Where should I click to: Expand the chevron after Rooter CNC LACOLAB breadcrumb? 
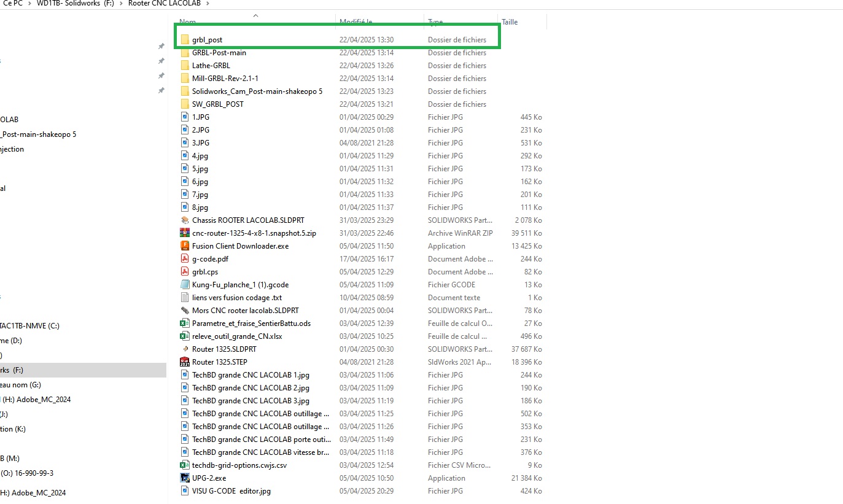click(x=207, y=3)
